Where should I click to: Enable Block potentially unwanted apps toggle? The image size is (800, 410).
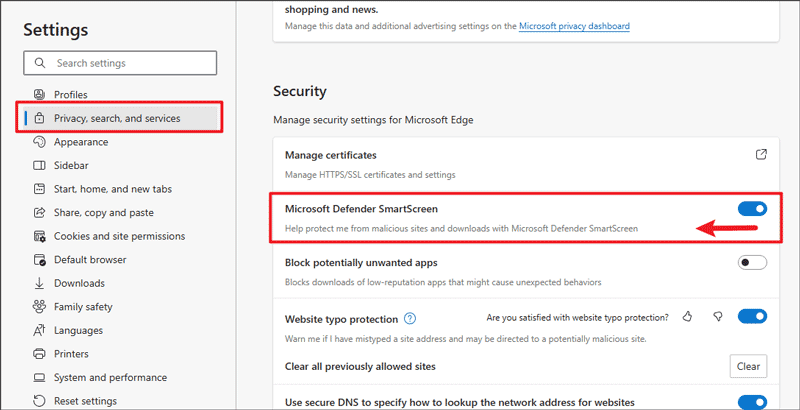pos(752,263)
